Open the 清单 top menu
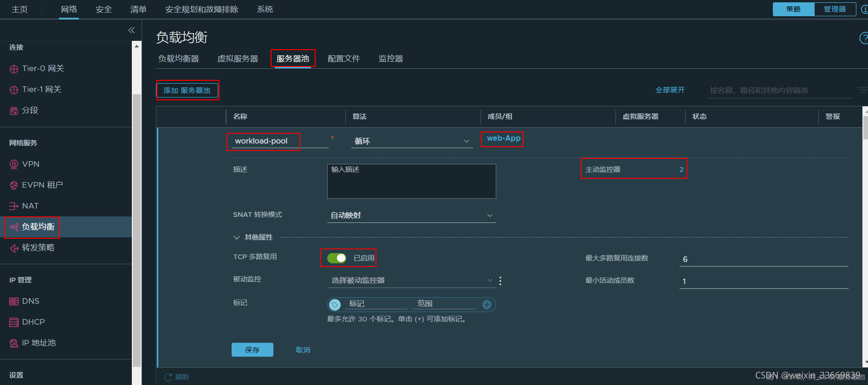 (x=138, y=9)
